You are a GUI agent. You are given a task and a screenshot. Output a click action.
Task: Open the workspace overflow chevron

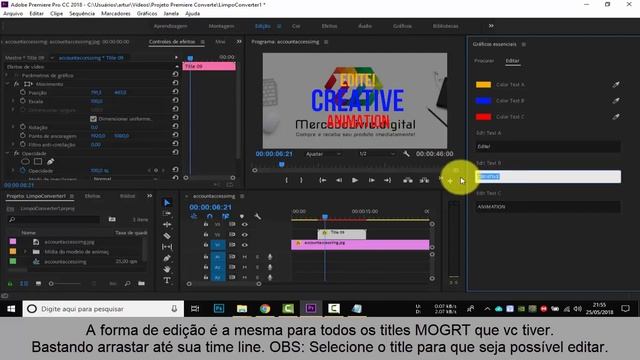tap(491, 26)
